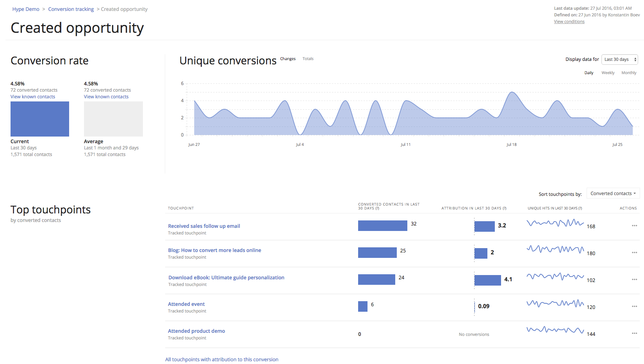644x364 pixels.
Task: Go to Conversion tracking breadcrumb
Action: [x=71, y=9]
